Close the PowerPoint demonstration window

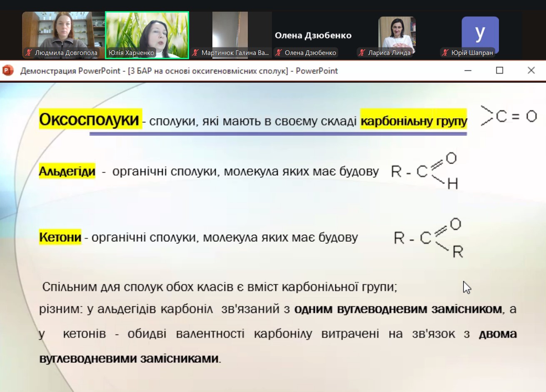point(531,71)
